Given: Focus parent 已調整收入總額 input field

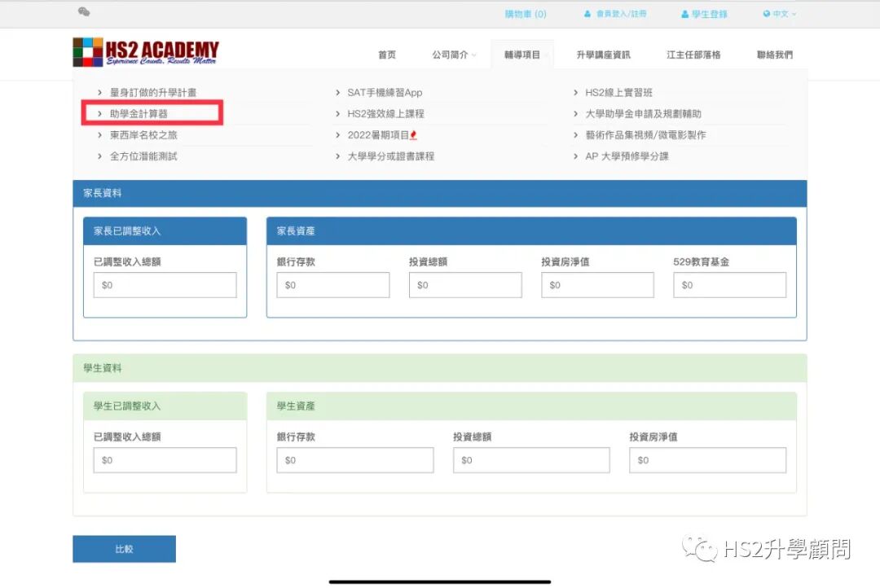Looking at the screenshot, I should click(165, 285).
